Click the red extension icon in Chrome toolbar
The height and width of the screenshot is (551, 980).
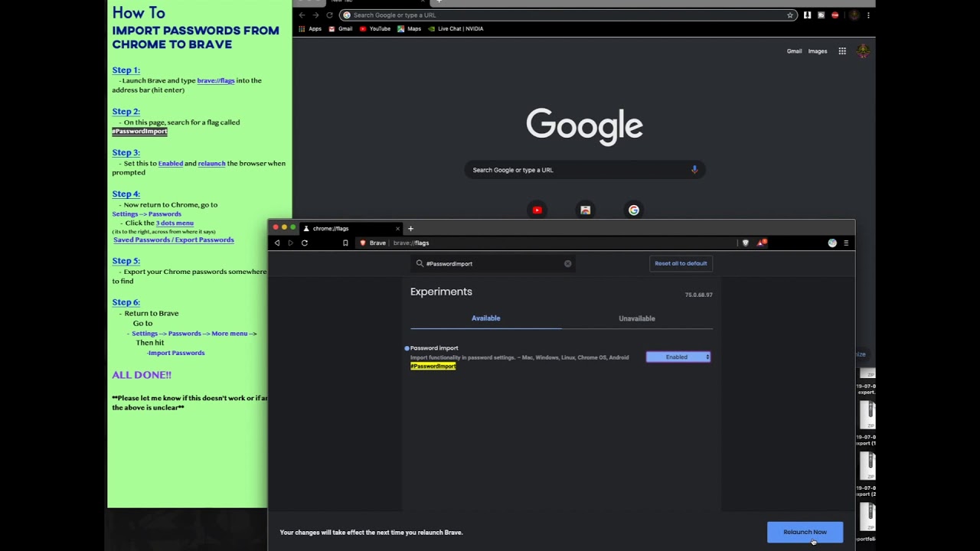pos(835,15)
